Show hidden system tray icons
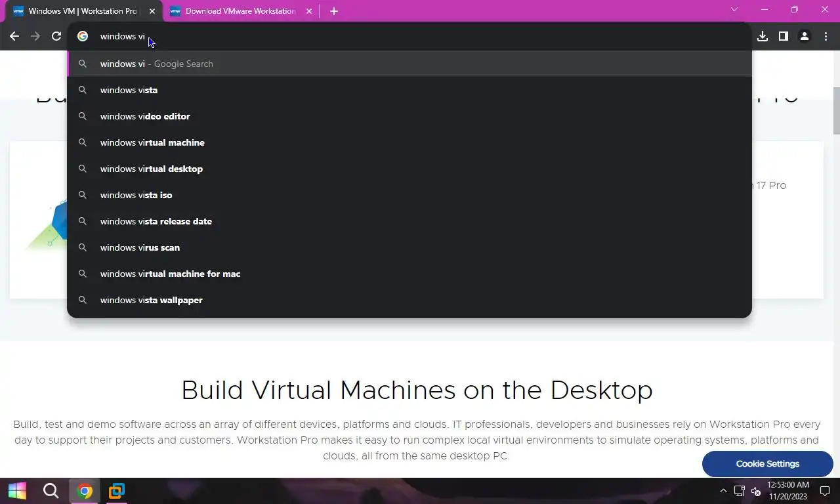The height and width of the screenshot is (504, 840). (723, 490)
